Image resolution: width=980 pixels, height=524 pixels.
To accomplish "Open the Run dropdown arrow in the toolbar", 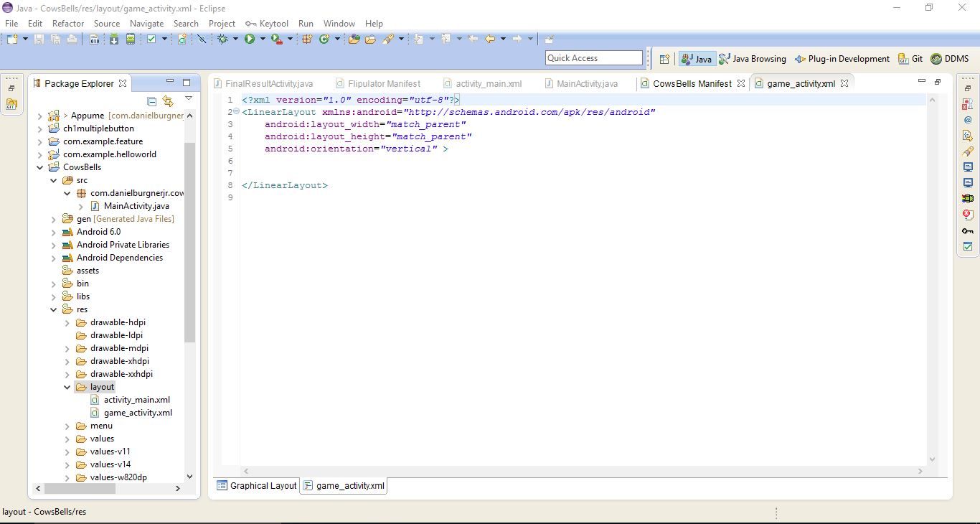I will [263, 39].
